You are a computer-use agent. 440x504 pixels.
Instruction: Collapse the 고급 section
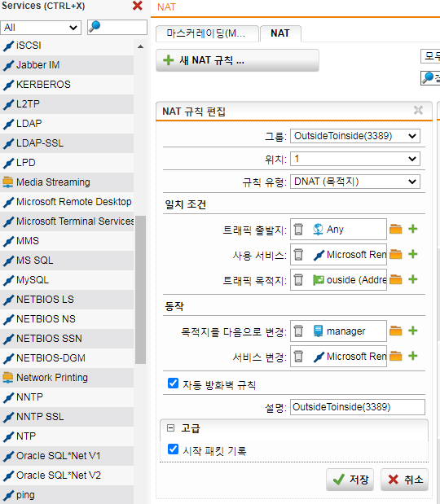click(x=171, y=427)
